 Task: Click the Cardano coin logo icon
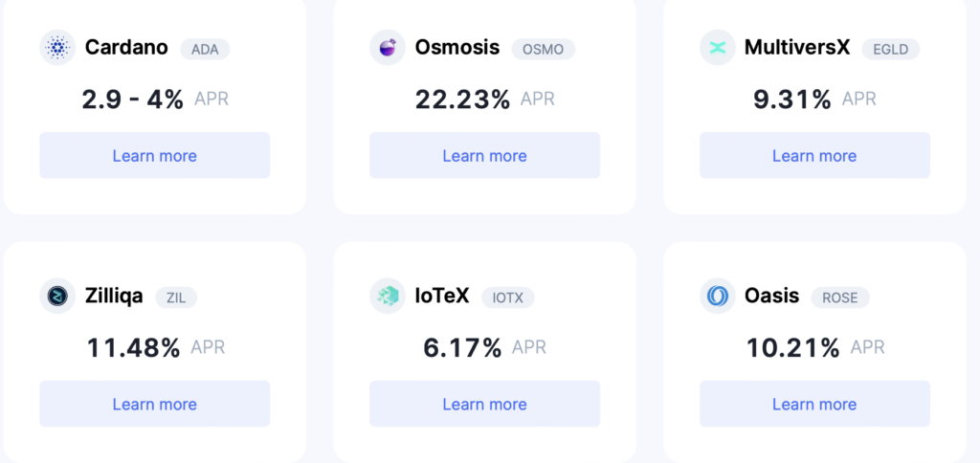(x=57, y=48)
